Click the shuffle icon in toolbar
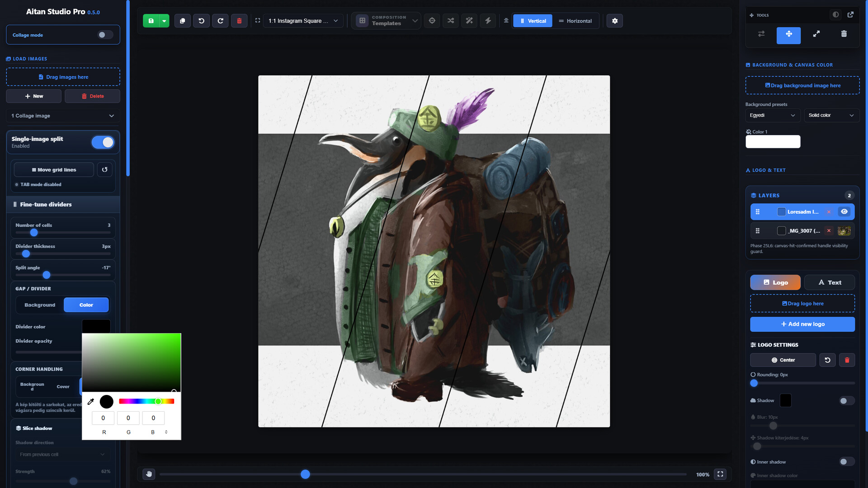The width and height of the screenshot is (868, 488). coord(451,21)
